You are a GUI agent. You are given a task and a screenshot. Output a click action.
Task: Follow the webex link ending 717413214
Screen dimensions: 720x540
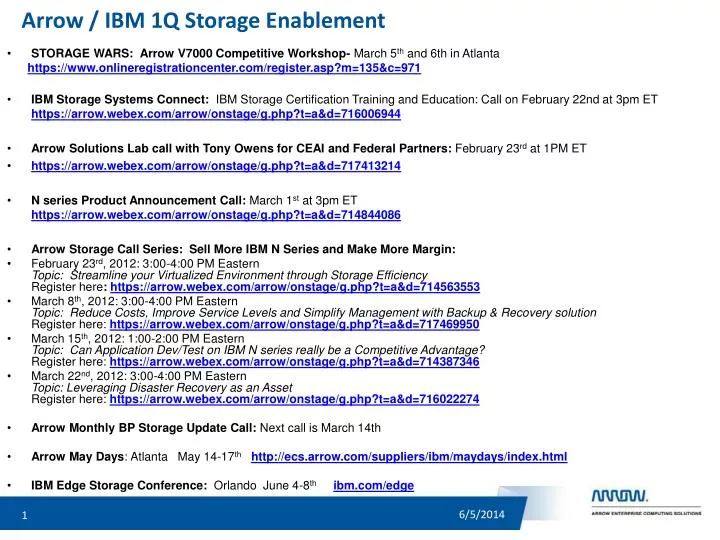tap(216, 166)
